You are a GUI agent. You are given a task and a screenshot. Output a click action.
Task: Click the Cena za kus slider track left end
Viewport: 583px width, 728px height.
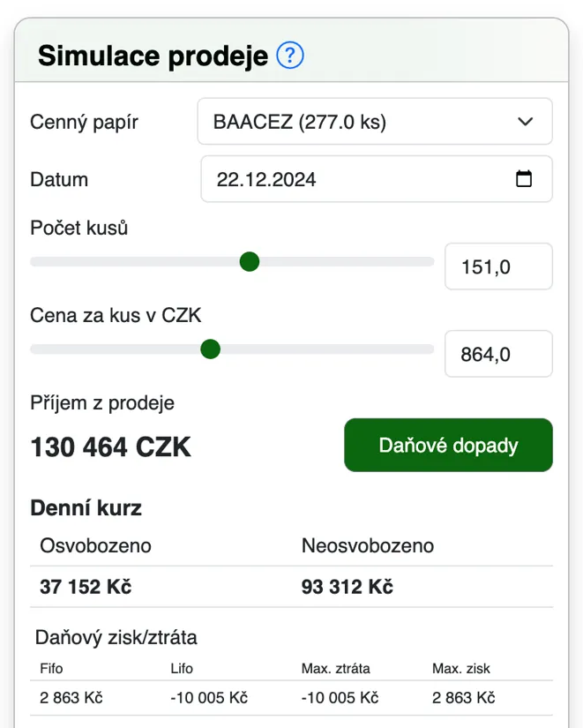35,349
